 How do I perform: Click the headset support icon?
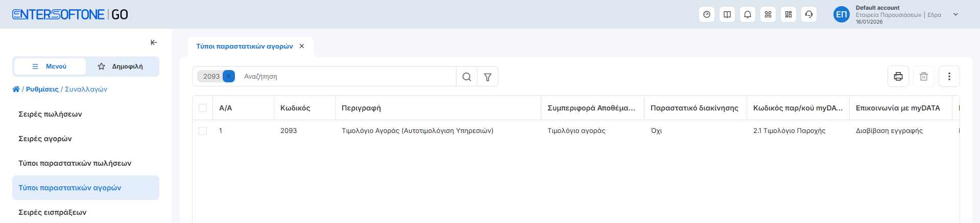pos(809,14)
